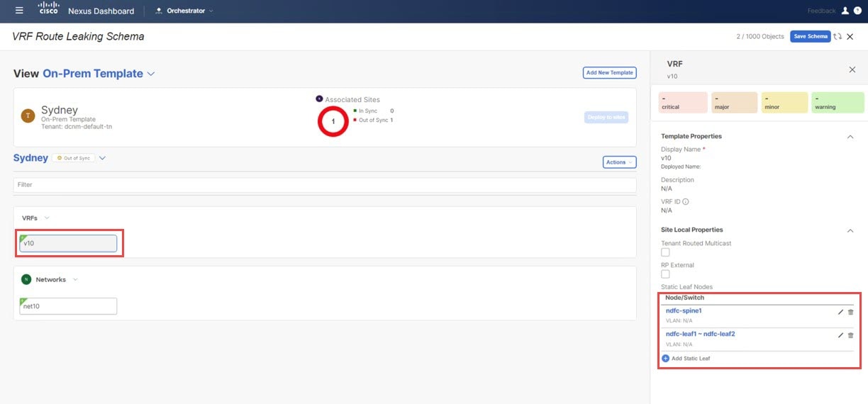The height and width of the screenshot is (404, 868).
Task: Click the Save Schema button
Action: tap(810, 36)
